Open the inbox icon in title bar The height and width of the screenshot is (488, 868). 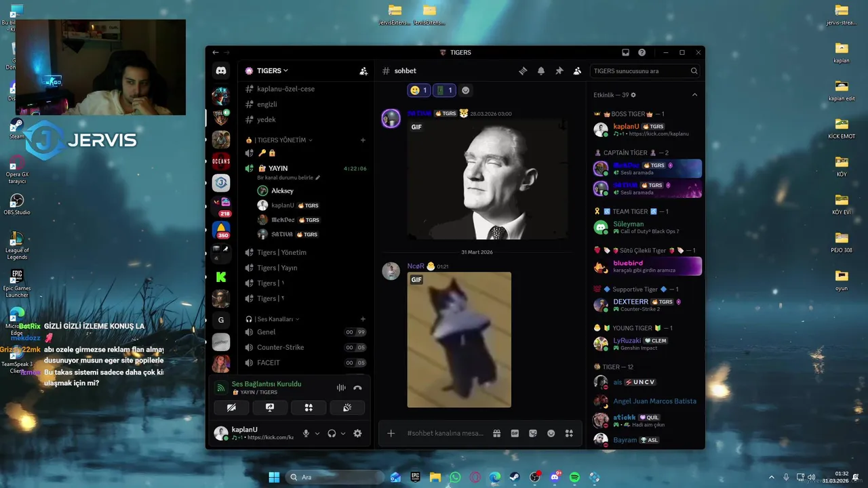[x=625, y=52]
